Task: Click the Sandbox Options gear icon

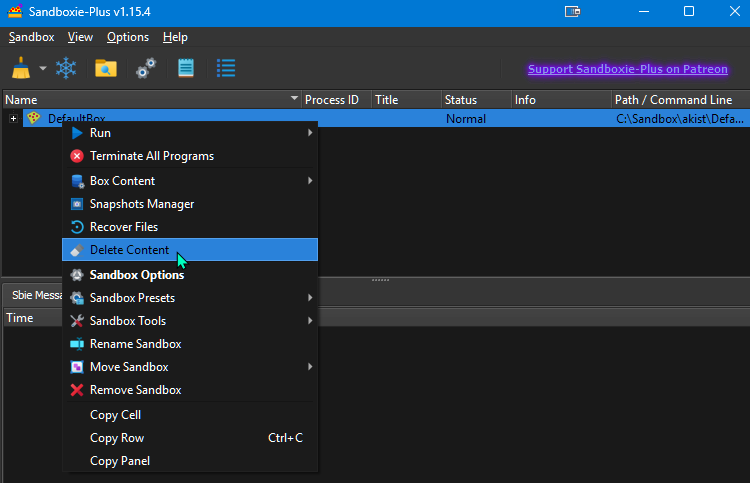Action: point(77,274)
